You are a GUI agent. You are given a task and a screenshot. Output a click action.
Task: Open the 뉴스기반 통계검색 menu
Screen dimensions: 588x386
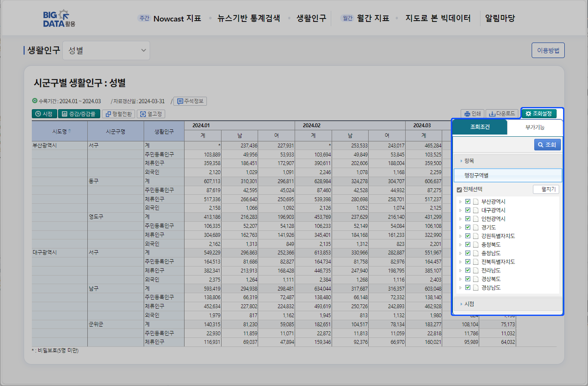pos(249,18)
